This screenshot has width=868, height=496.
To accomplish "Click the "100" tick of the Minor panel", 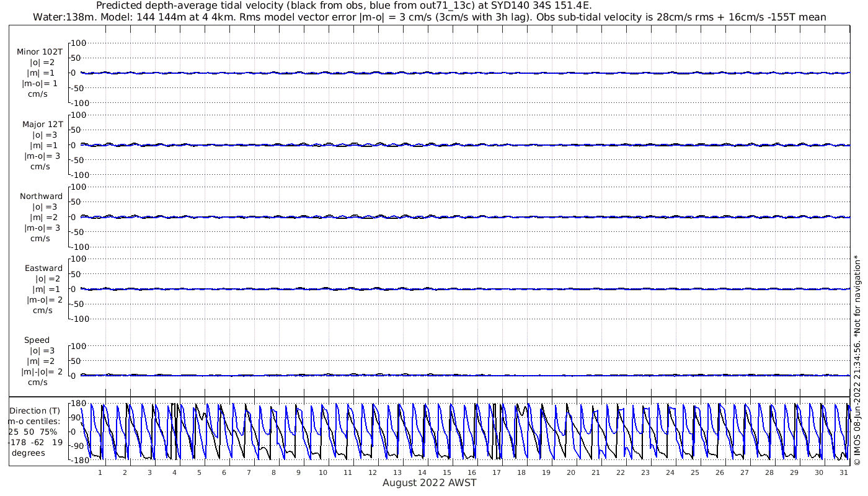I will 80,43.
